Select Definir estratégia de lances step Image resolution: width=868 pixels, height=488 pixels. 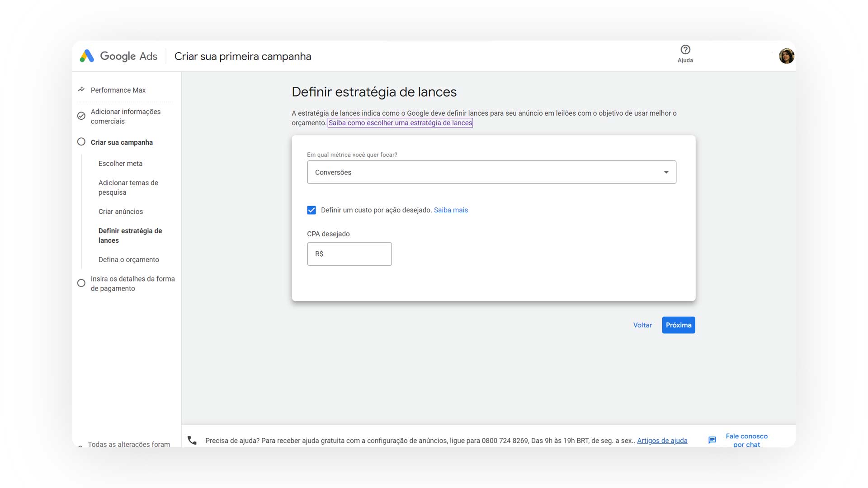130,235
